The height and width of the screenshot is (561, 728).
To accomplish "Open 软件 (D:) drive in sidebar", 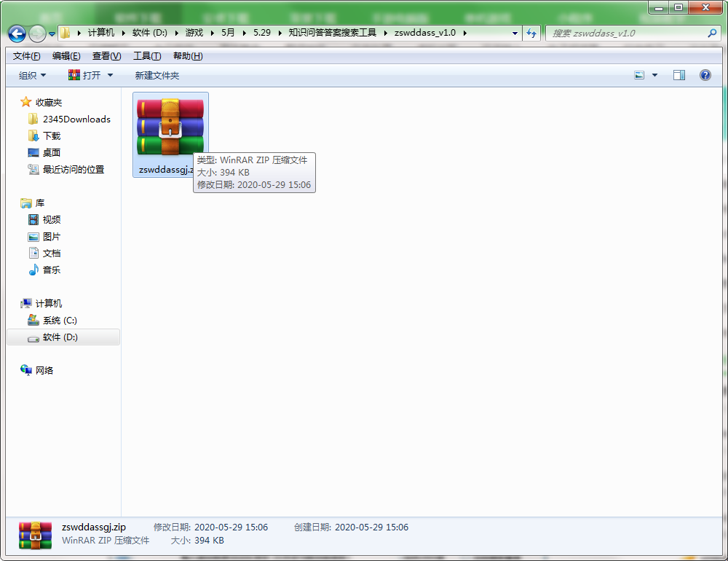I will (x=63, y=337).
